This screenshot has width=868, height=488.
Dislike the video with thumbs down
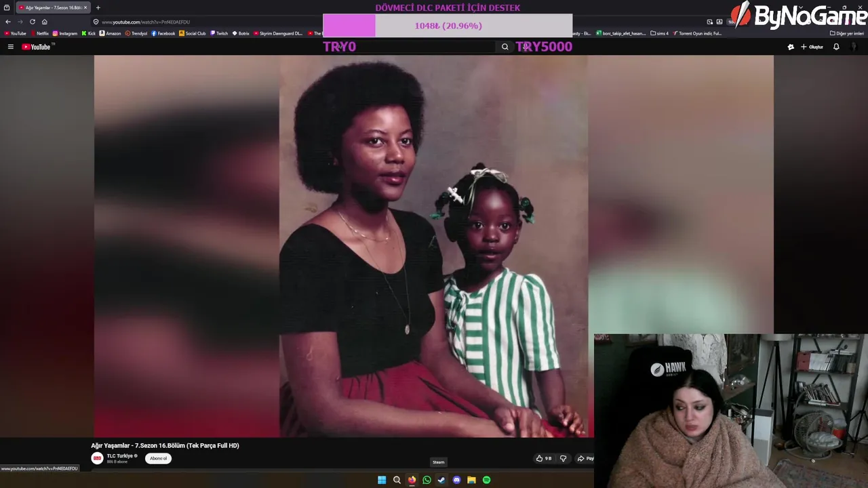563,458
